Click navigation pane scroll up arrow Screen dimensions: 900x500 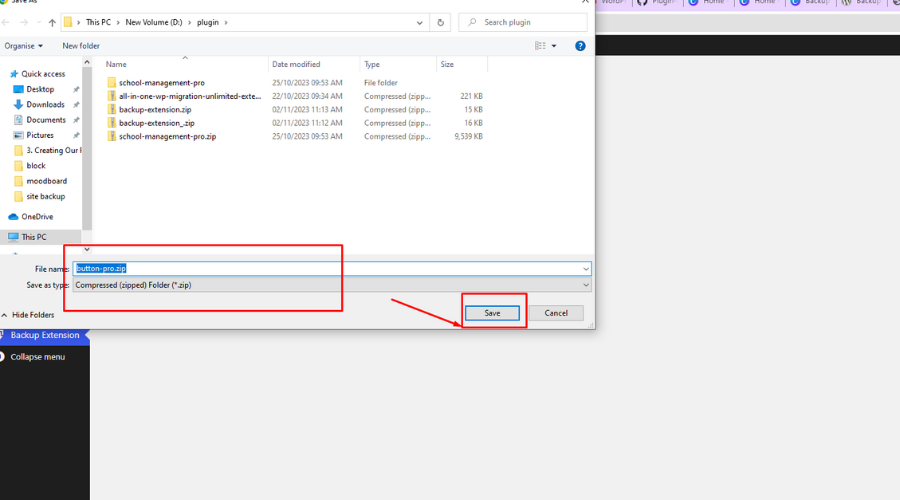tap(87, 62)
